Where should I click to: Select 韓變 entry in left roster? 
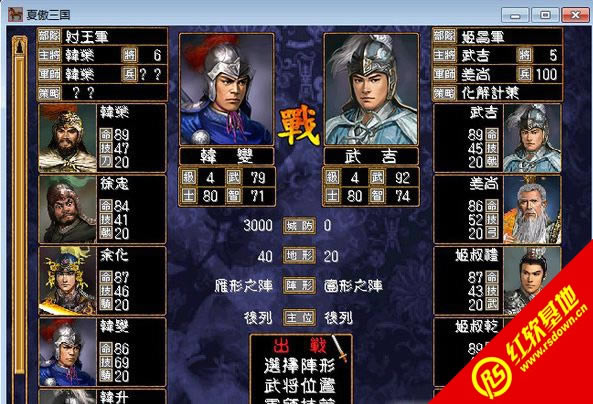tap(102, 352)
